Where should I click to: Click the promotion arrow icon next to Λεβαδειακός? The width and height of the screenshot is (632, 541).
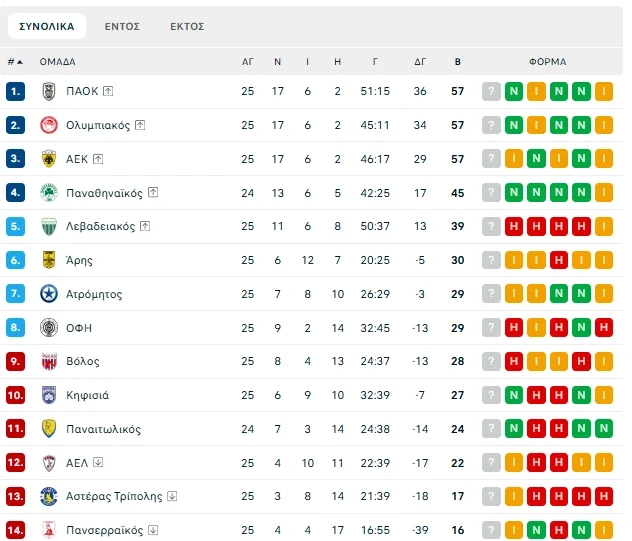[x=146, y=226]
